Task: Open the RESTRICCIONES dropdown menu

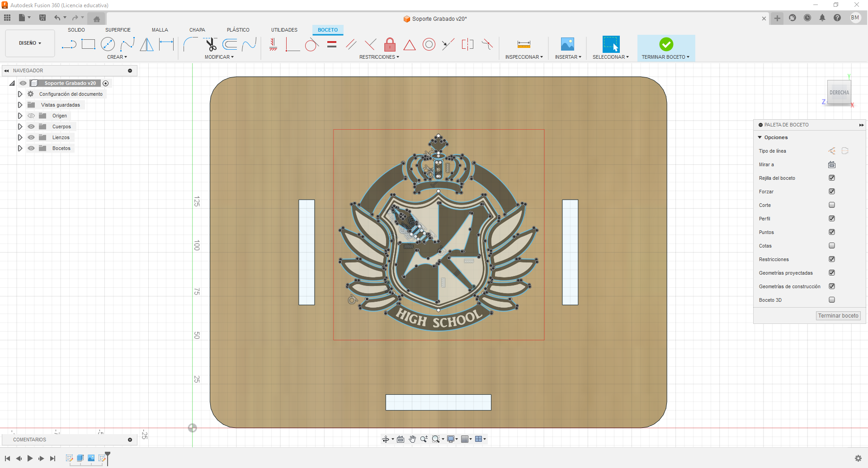Action: coord(379,57)
